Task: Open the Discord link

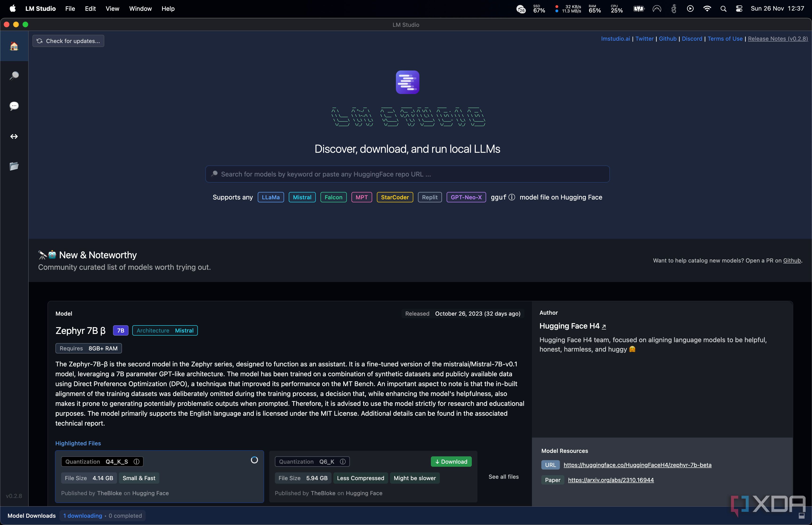Action: coord(692,39)
